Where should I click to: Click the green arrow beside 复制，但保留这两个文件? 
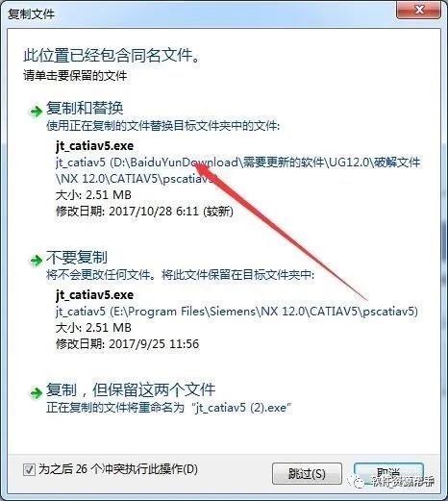pyautogui.click(x=36, y=392)
